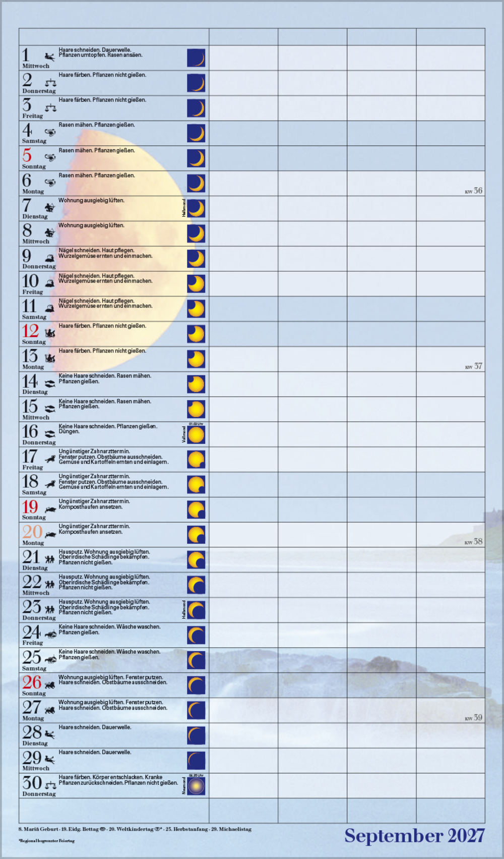Click the September 2027 title
Screen dimensions: 504x859
414,835
